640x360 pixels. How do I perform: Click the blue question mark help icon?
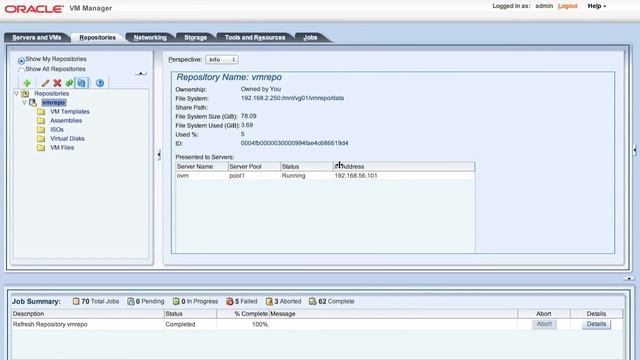(100, 83)
